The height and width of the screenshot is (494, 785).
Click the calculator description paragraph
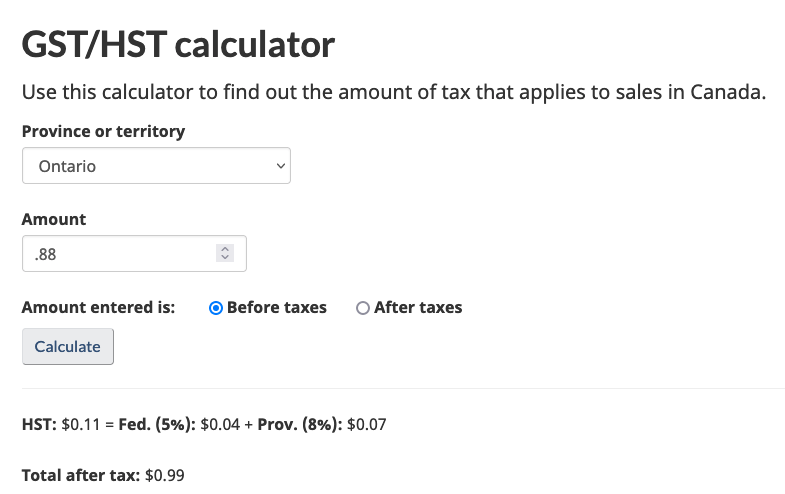click(x=393, y=93)
